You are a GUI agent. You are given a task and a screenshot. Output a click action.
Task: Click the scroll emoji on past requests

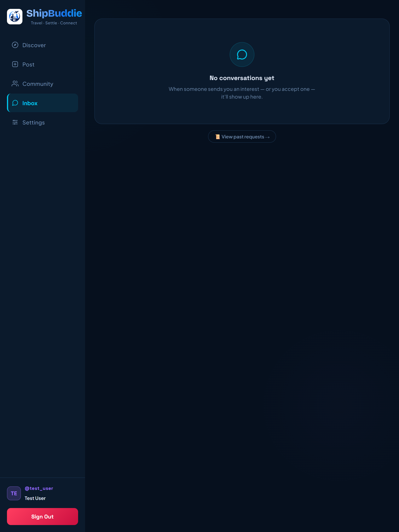click(217, 137)
